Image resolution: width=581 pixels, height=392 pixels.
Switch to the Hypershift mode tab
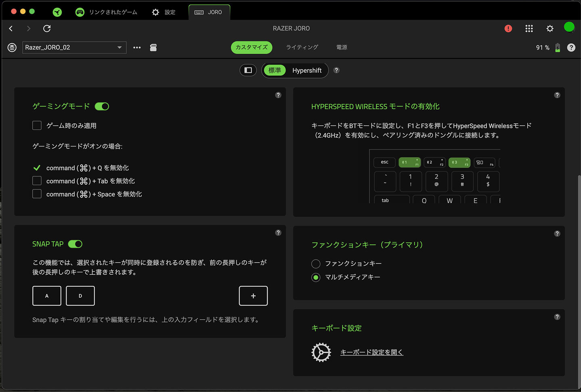pyautogui.click(x=307, y=70)
